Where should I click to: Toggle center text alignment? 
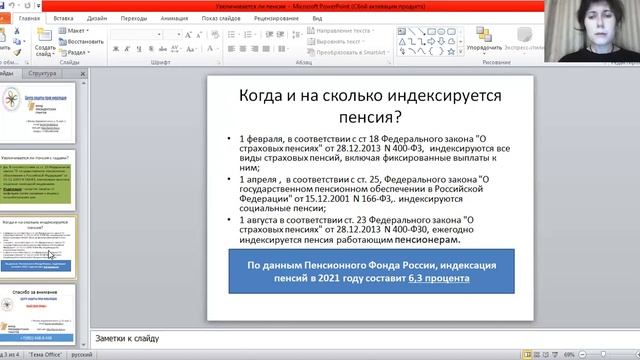(243, 49)
